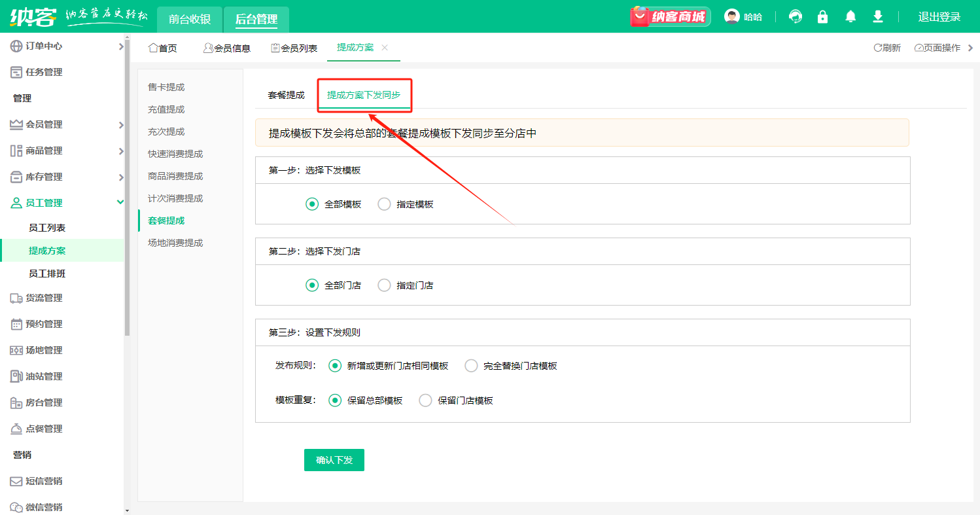Select the 指定模板 radio button

click(385, 204)
